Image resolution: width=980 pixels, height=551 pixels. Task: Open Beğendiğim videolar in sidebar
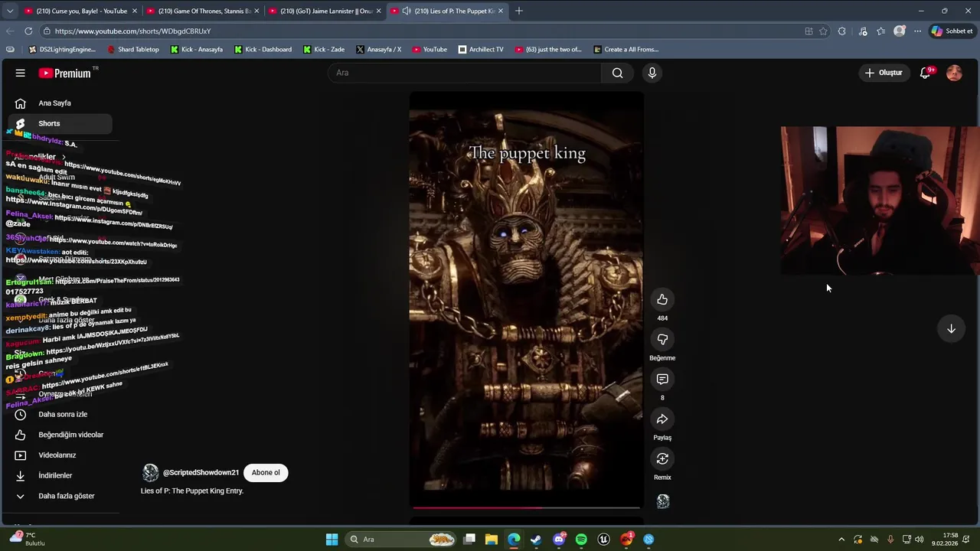pyautogui.click(x=60, y=435)
